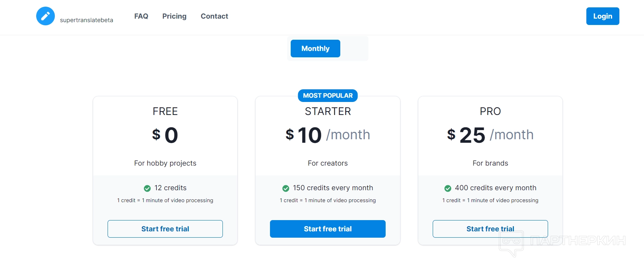Image resolution: width=644 pixels, height=276 pixels.
Task: Click green checkmark beside 150 credits
Action: (286, 188)
